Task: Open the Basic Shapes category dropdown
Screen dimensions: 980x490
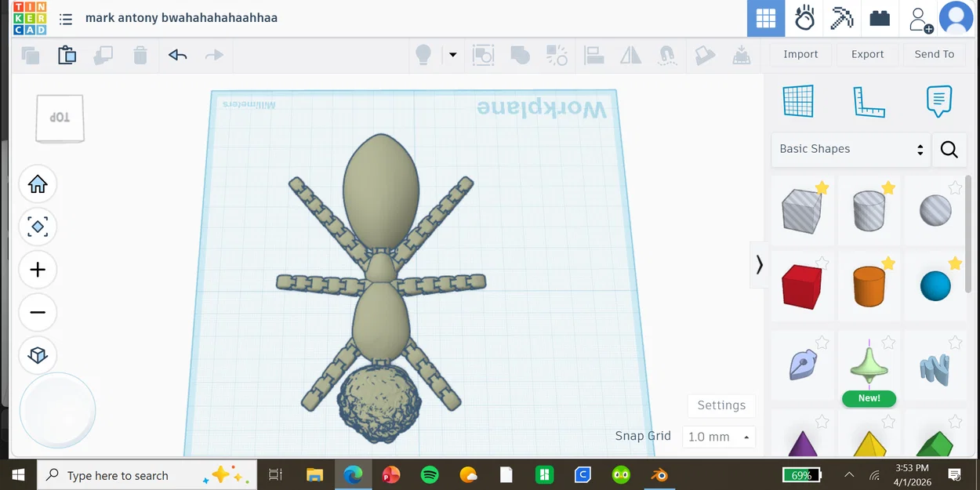Action: pyautogui.click(x=851, y=149)
